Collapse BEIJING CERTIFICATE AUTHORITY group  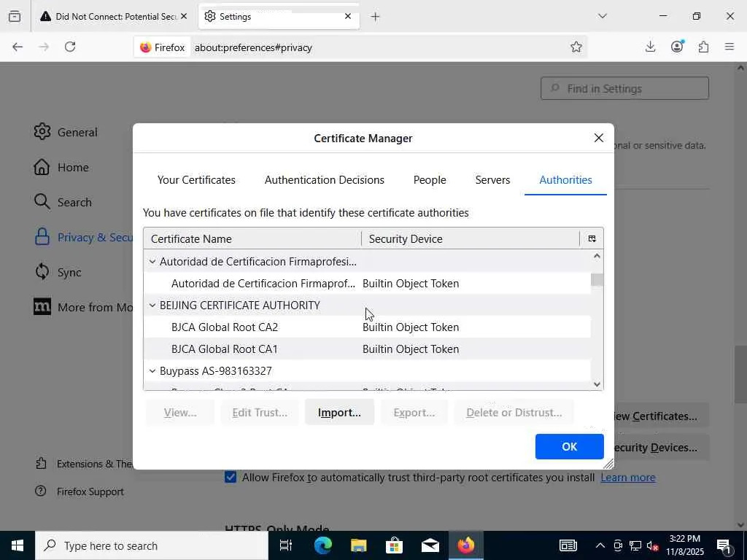click(x=152, y=306)
